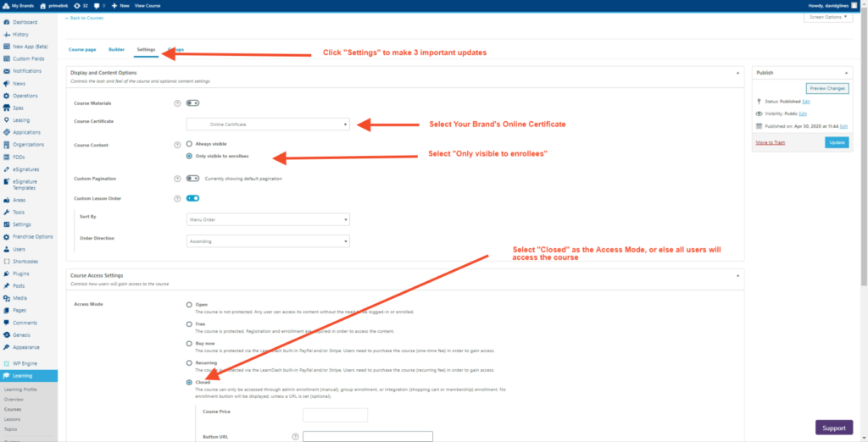
Task: Open the Sort By dropdown
Action: click(x=268, y=219)
